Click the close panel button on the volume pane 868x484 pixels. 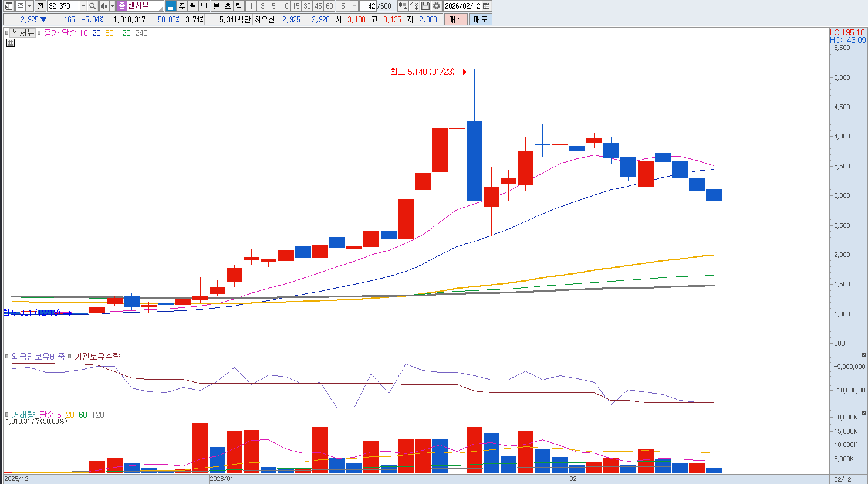[863, 414]
